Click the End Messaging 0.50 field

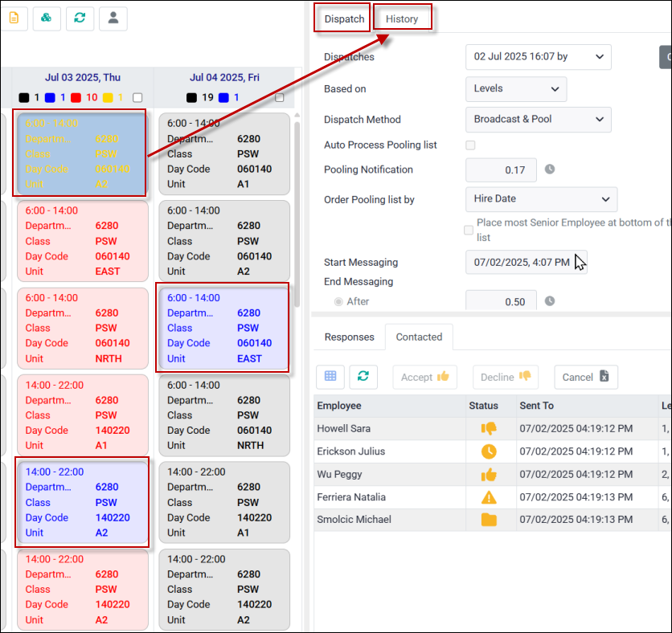[x=501, y=300]
